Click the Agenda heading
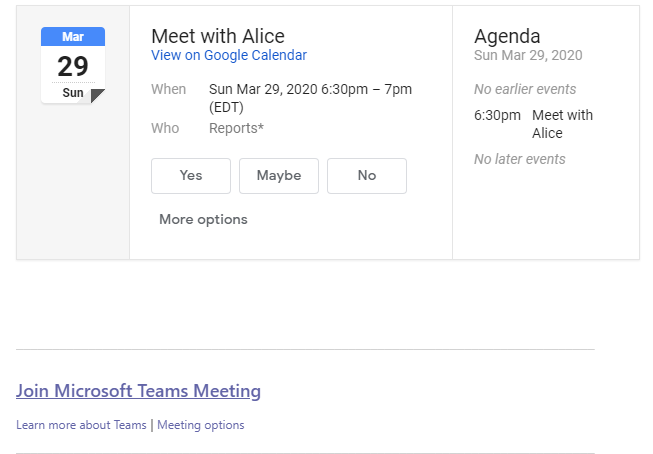 (507, 36)
